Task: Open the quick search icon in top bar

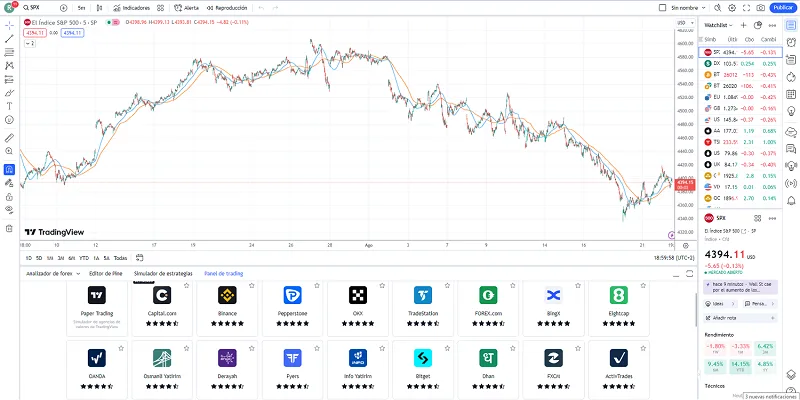Action: (x=718, y=8)
